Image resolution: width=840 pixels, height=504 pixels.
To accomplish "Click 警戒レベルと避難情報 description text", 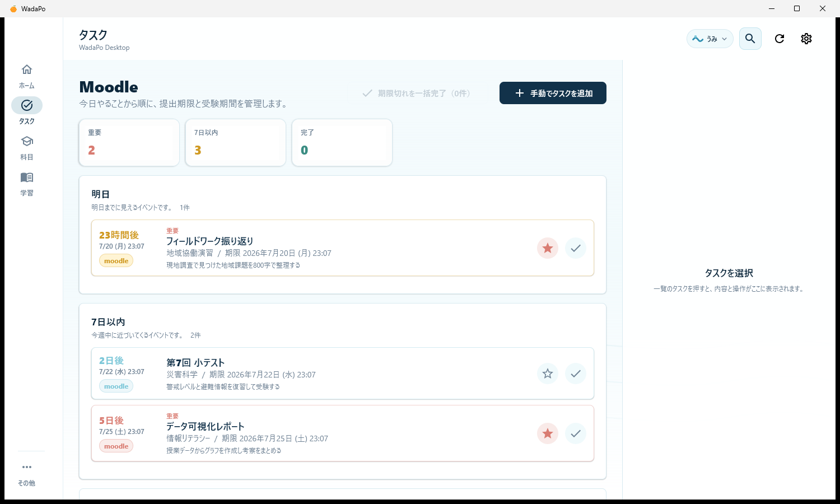I will point(223,387).
